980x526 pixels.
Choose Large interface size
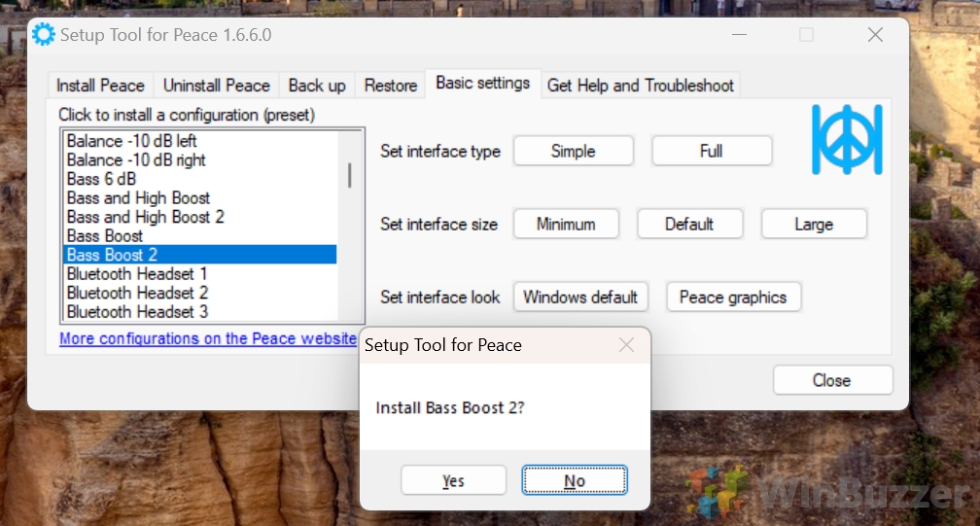pyautogui.click(x=813, y=224)
